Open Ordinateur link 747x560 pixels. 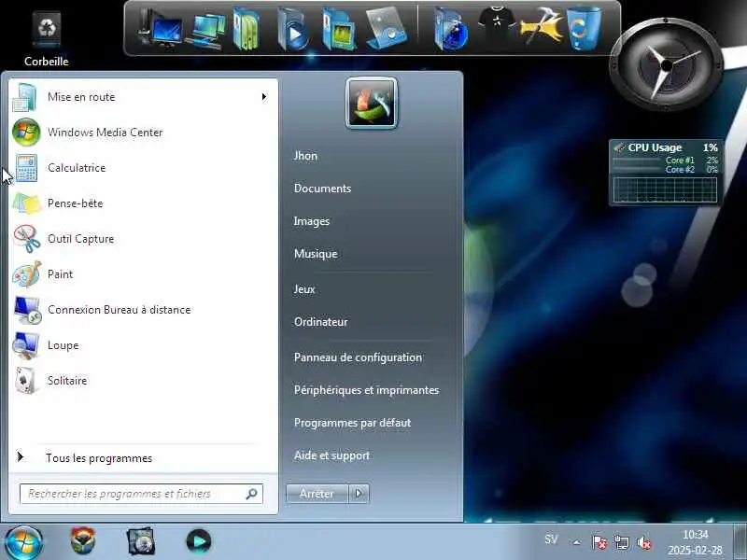(321, 322)
